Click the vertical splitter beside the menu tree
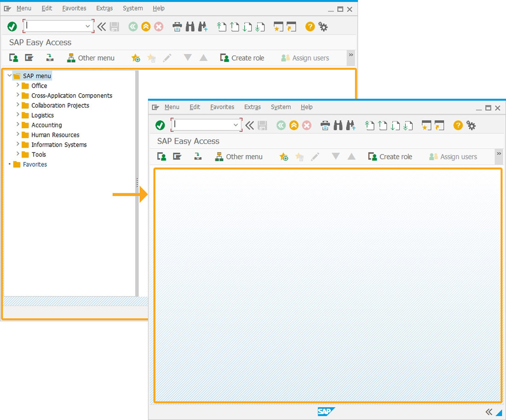This screenshot has width=506, height=420. pos(137,183)
